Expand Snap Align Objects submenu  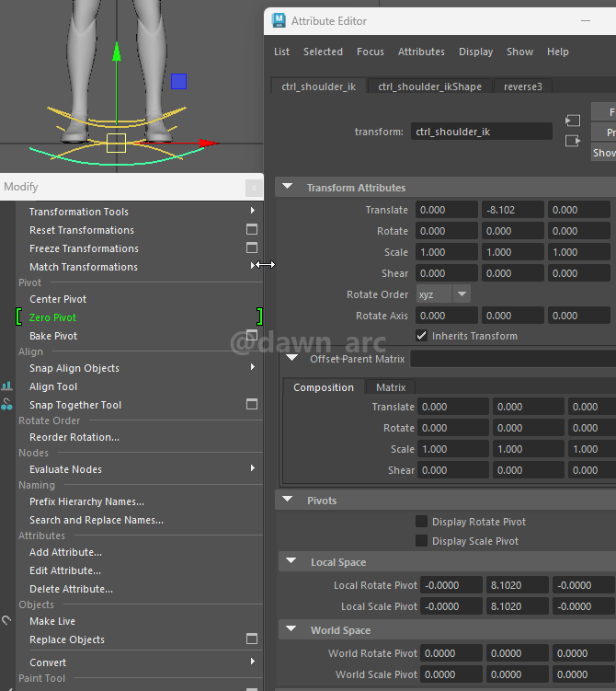coord(253,367)
